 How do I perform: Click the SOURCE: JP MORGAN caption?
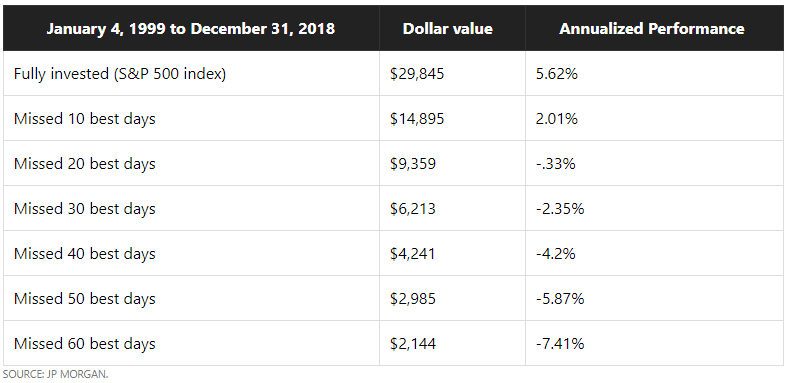pos(56,374)
